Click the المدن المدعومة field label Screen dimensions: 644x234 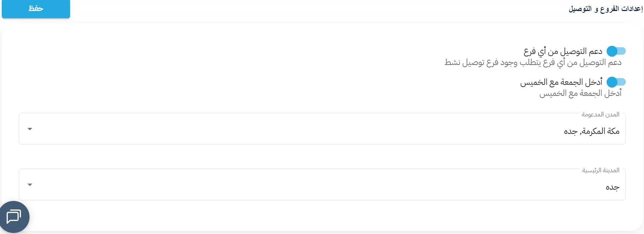click(601, 114)
